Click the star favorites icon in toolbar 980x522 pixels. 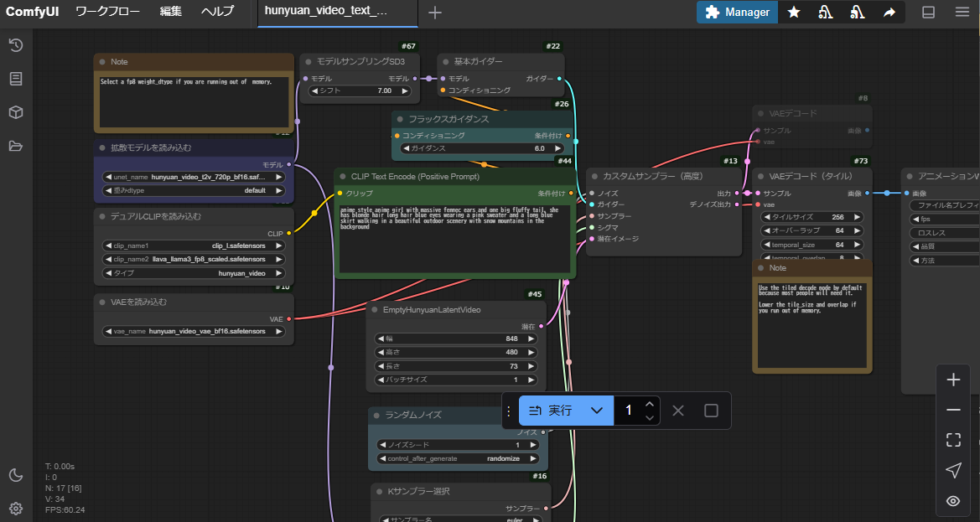click(x=794, y=12)
